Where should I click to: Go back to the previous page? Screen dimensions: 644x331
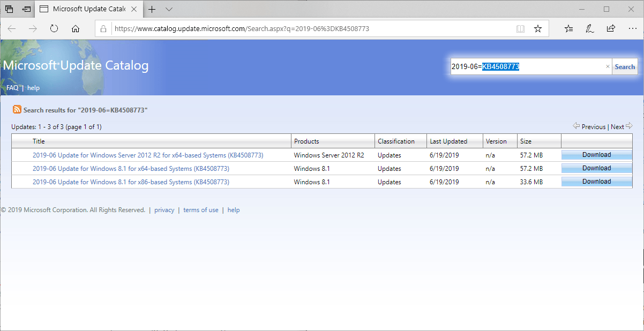[x=12, y=29]
